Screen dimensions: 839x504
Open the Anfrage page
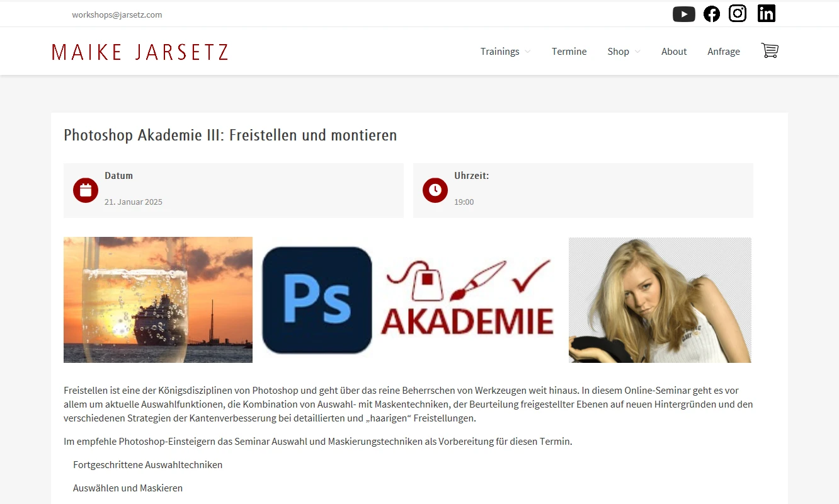click(724, 52)
